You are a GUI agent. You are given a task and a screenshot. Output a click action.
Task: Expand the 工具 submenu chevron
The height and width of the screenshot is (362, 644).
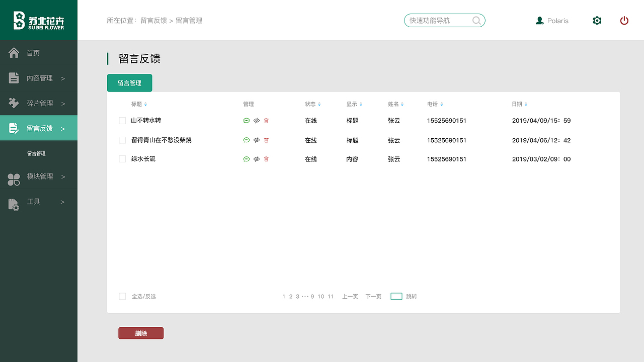click(62, 201)
